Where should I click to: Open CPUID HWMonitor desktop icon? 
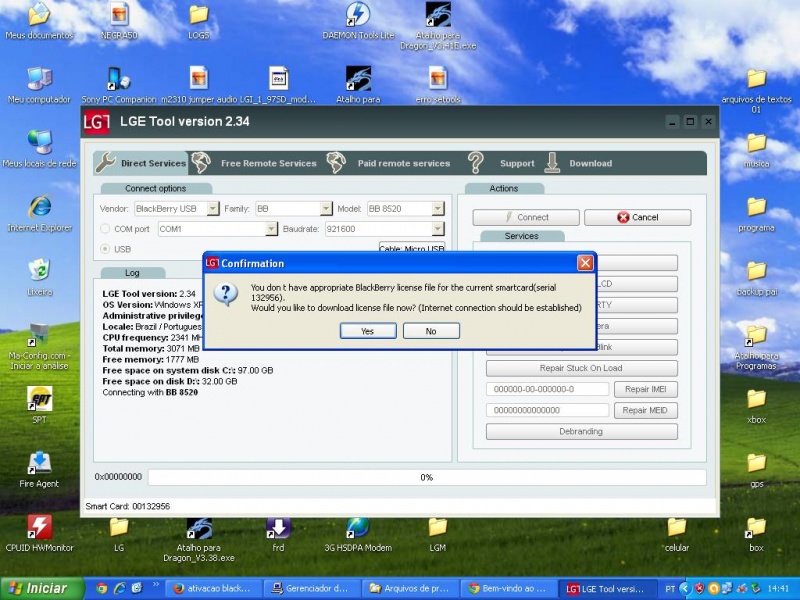pyautogui.click(x=39, y=534)
